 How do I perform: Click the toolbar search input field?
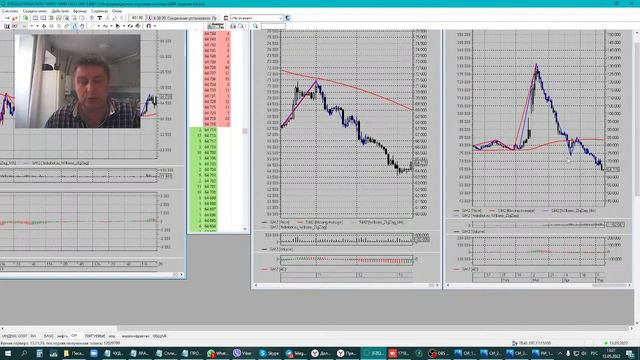pos(273,26)
